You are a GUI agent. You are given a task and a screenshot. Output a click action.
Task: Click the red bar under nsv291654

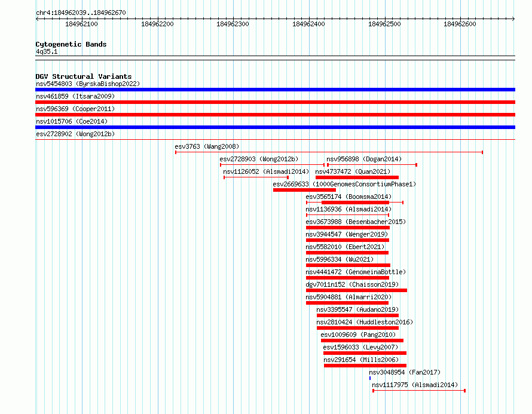click(x=365, y=366)
